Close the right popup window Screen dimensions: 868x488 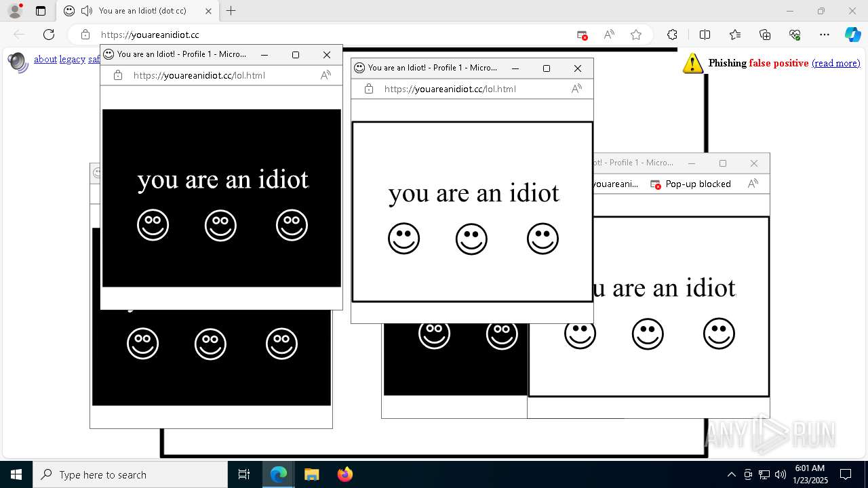pyautogui.click(x=754, y=163)
